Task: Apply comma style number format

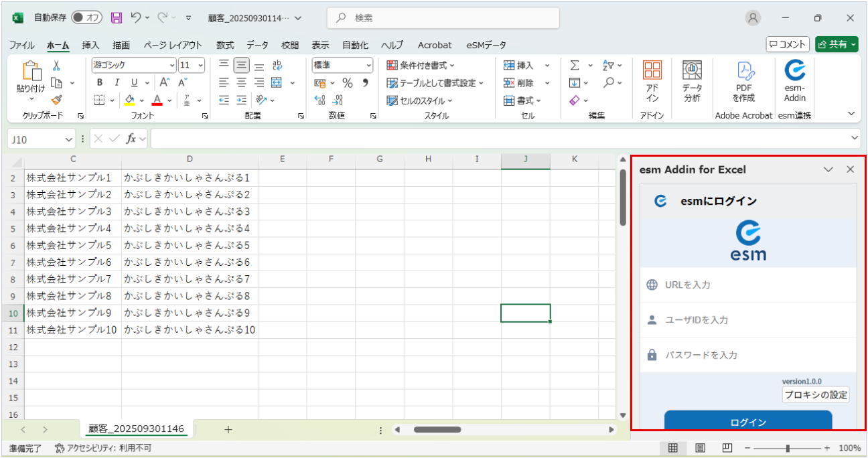Action: [365, 83]
